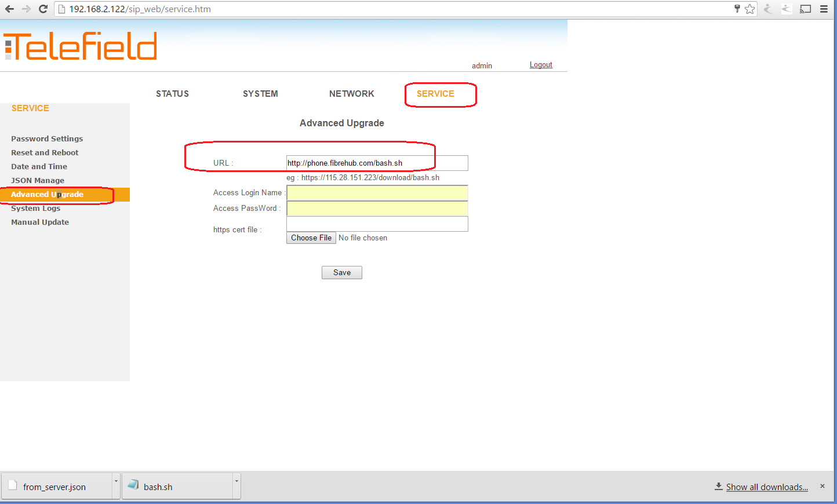Click the browser forward arrow

click(x=26, y=9)
